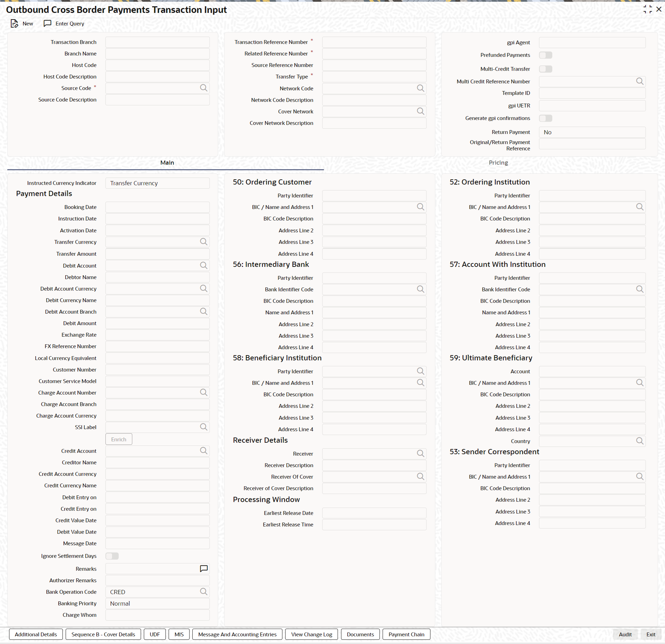Open Network Code search lookup icon
The width and height of the screenshot is (665, 644).
420,88
